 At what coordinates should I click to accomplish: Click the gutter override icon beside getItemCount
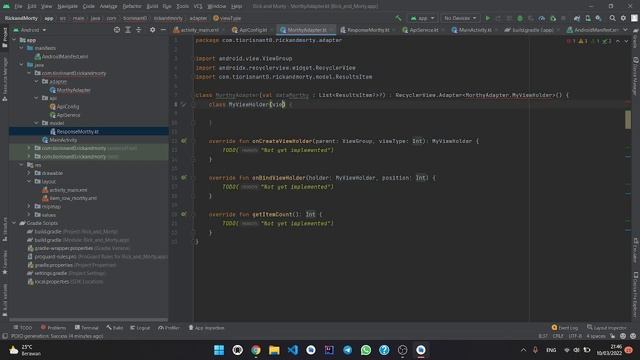pos(184,214)
